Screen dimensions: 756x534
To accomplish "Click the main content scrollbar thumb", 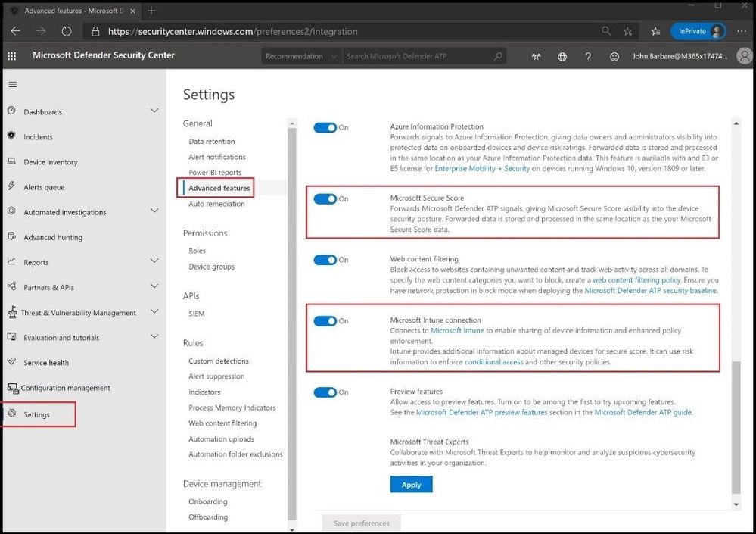I will 736,428.
